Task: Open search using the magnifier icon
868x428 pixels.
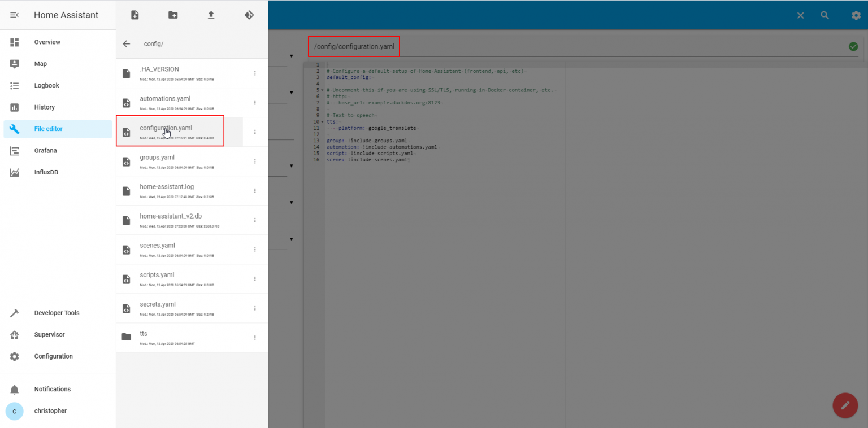Action: 824,15
